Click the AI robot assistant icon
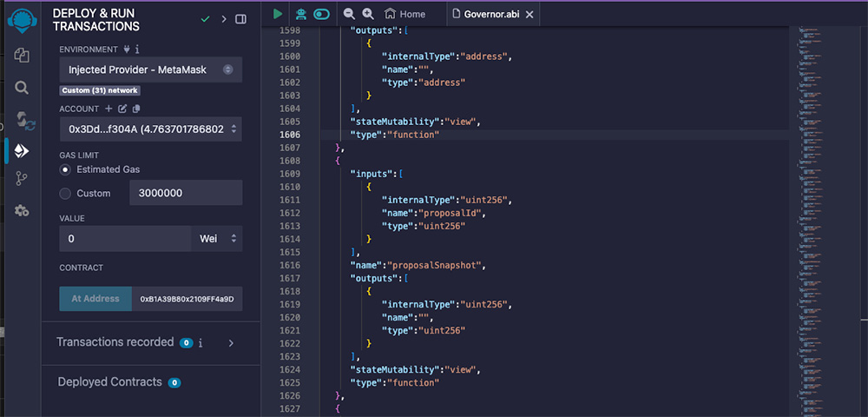 pyautogui.click(x=300, y=14)
